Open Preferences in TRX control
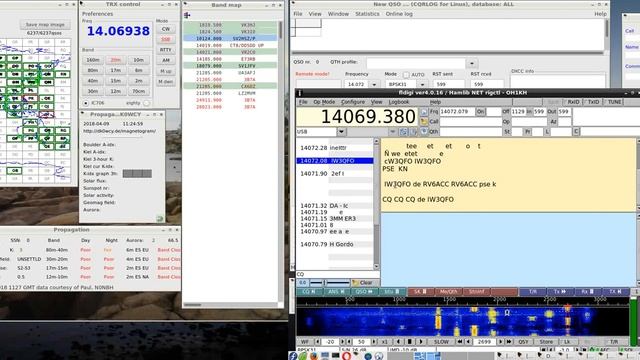Image resolution: width=640 pixels, height=360 pixels. click(x=98, y=14)
